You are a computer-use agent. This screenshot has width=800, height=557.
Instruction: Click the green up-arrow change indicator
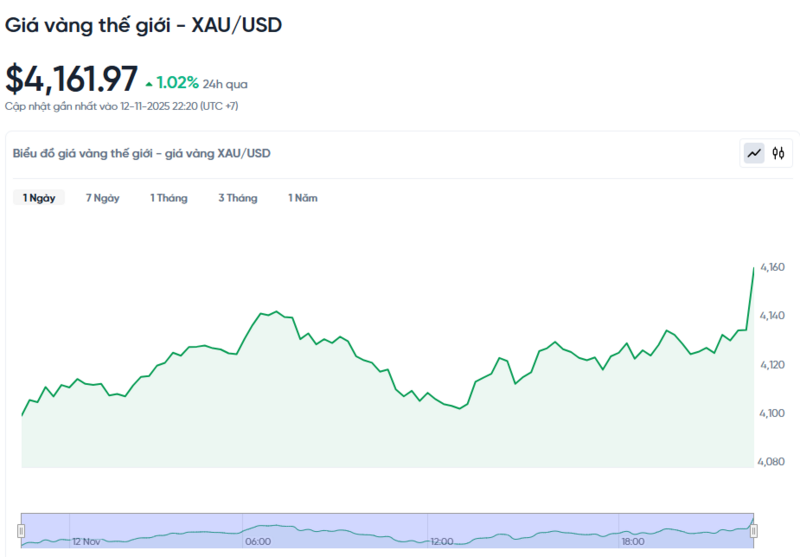[x=149, y=83]
